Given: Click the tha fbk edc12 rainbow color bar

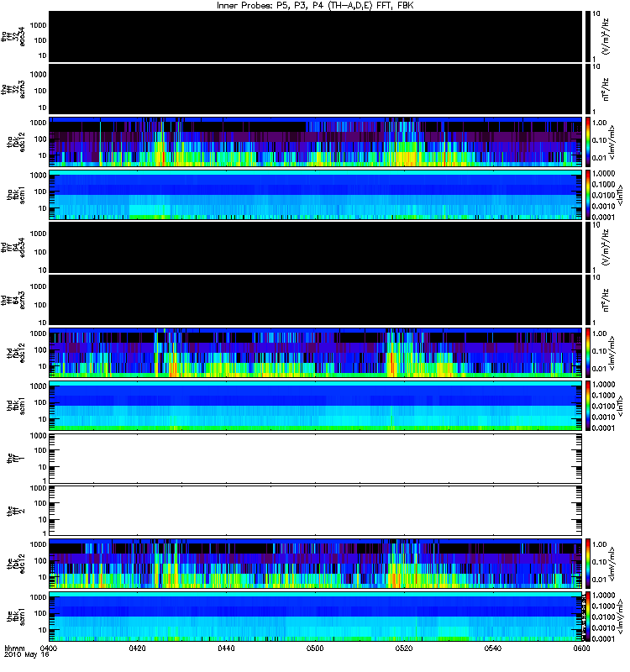Looking at the screenshot, I should coord(588,142).
